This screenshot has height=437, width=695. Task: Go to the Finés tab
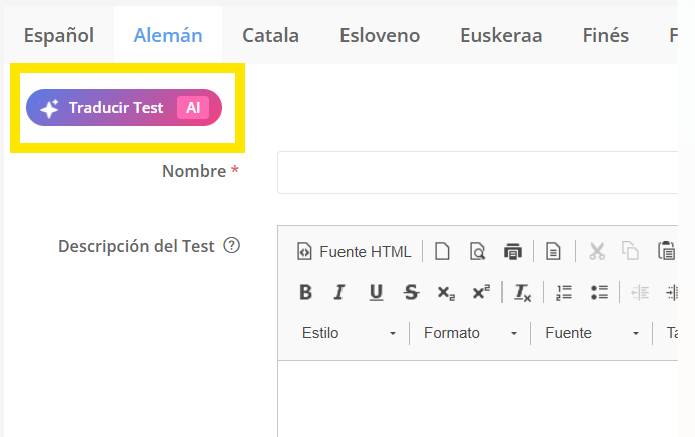coord(605,36)
